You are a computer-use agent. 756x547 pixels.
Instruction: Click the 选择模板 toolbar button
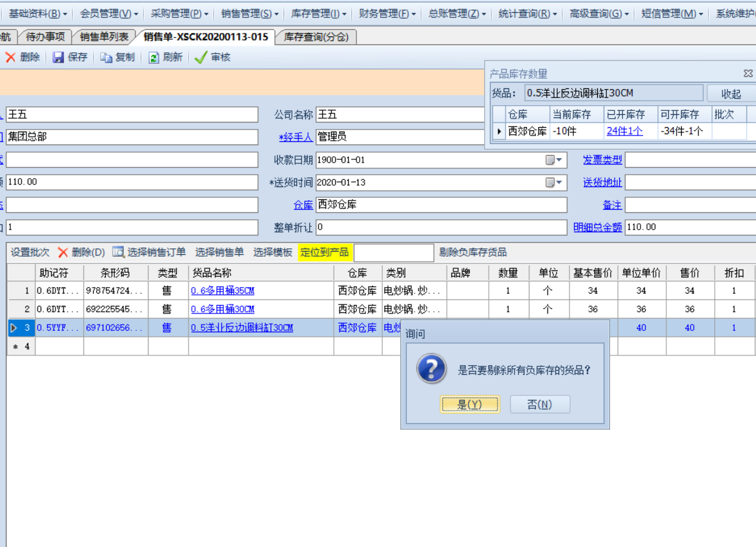click(272, 252)
